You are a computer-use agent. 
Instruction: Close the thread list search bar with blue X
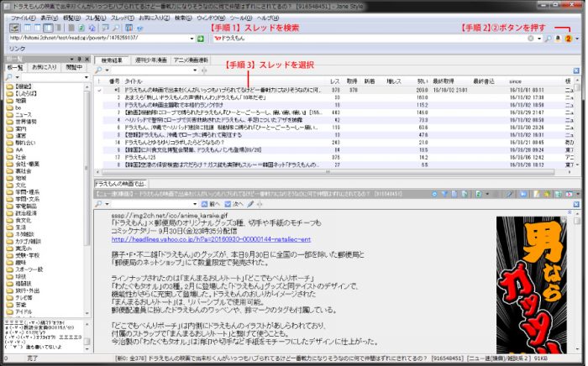[x=576, y=71]
